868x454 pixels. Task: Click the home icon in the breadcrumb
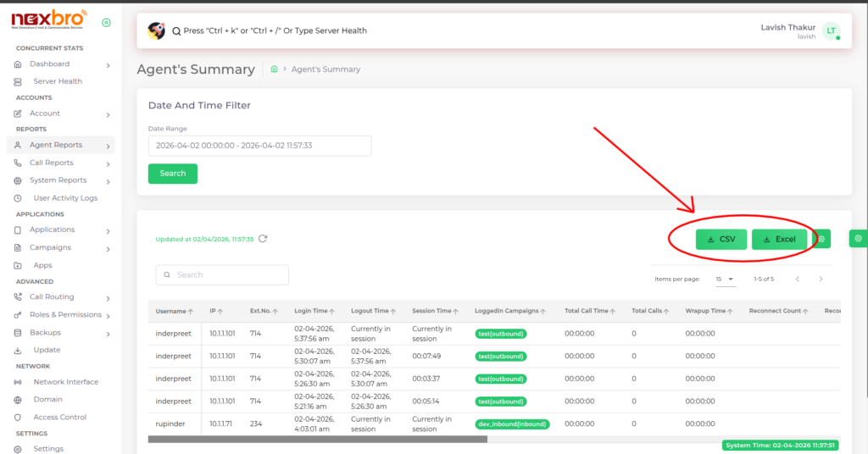click(x=274, y=69)
